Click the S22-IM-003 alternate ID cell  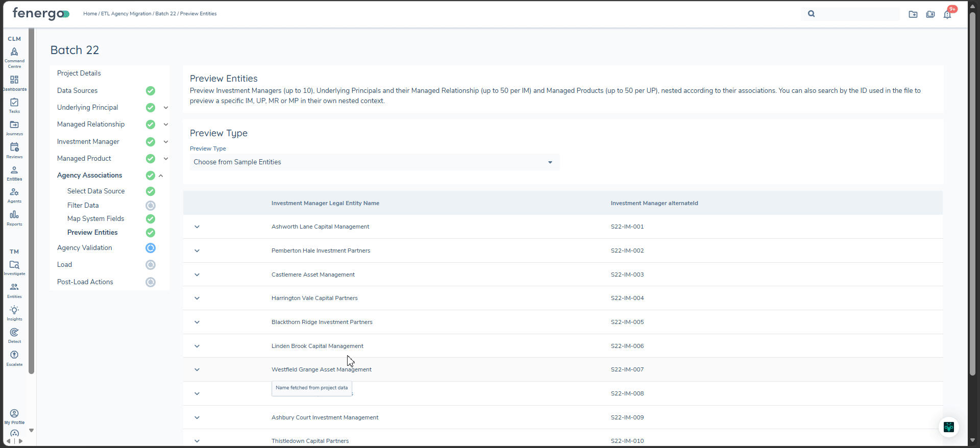coord(627,275)
